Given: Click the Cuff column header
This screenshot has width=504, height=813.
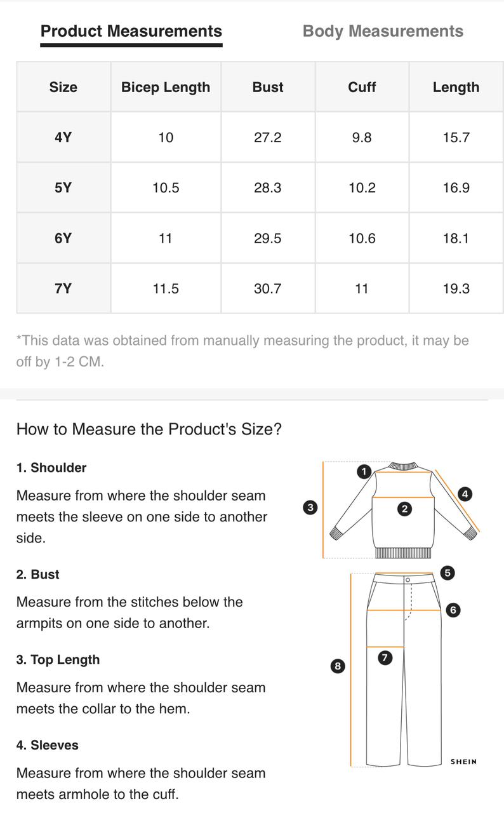Looking at the screenshot, I should point(362,87).
